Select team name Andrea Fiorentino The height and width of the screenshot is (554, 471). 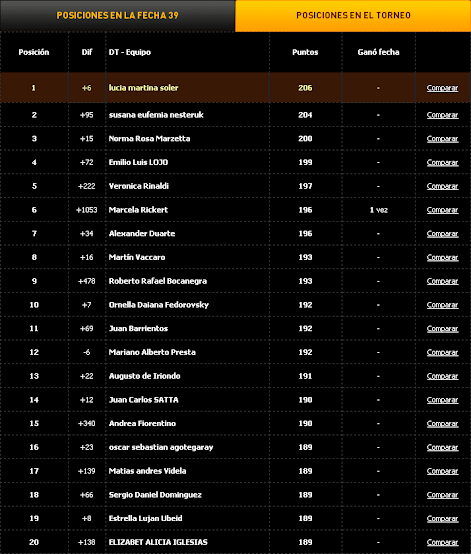pos(142,424)
